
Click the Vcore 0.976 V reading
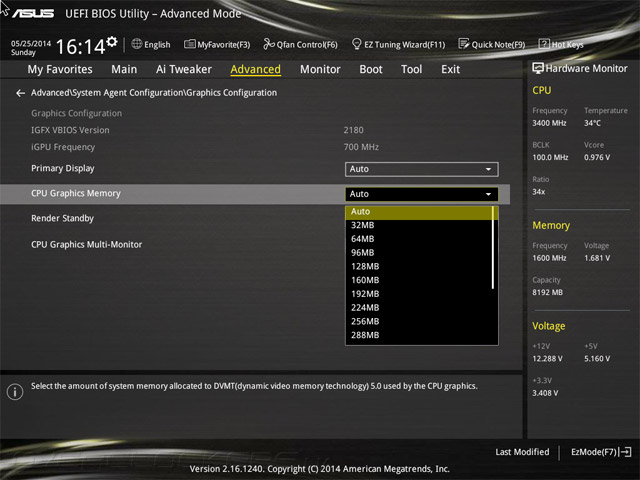[597, 158]
